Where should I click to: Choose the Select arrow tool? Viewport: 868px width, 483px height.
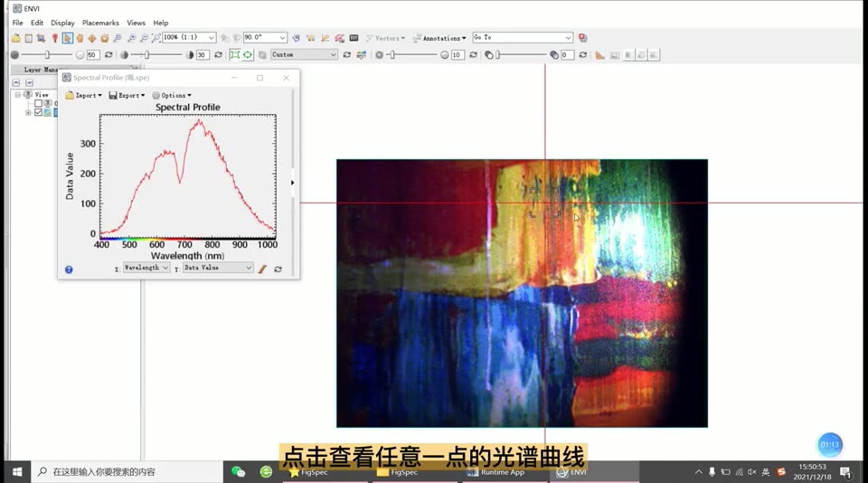(x=67, y=38)
